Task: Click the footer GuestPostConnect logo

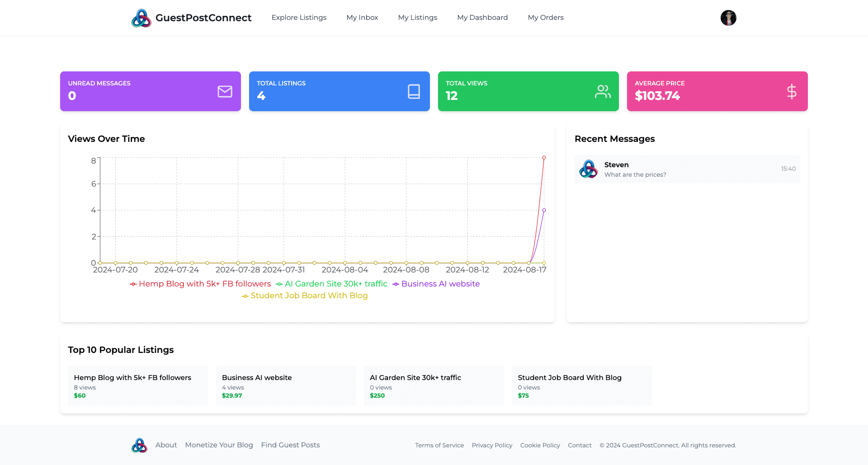Action: tap(139, 445)
